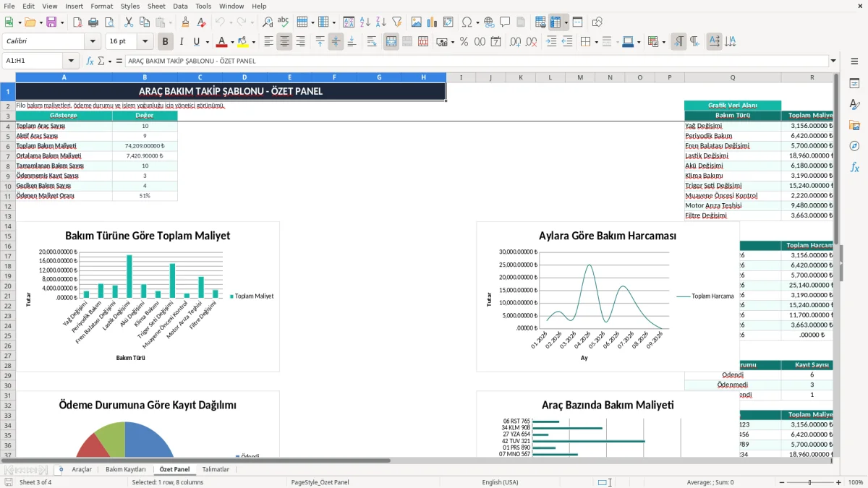Image resolution: width=868 pixels, height=488 pixels.
Task: Open underline style dropdown arrow
Action: [x=207, y=42]
